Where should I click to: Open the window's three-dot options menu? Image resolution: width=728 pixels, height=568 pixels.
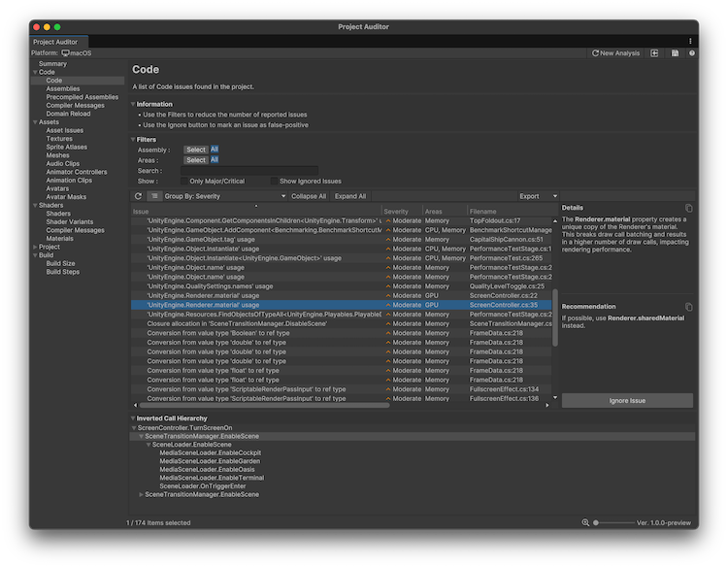(x=690, y=41)
